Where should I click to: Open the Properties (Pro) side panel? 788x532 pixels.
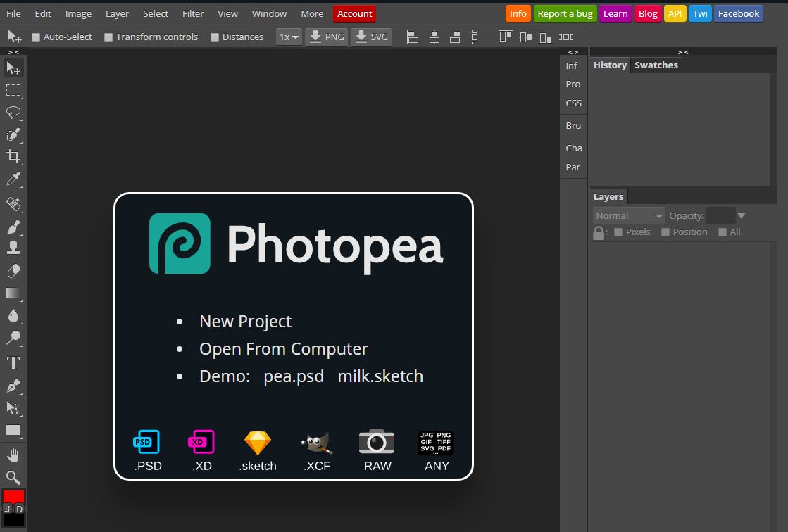(x=573, y=84)
